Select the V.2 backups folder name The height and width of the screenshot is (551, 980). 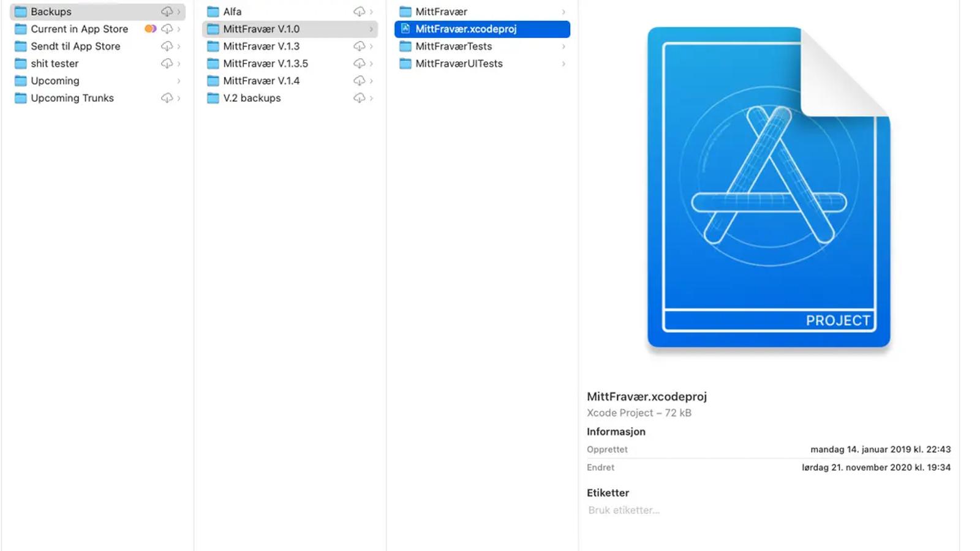click(x=252, y=98)
